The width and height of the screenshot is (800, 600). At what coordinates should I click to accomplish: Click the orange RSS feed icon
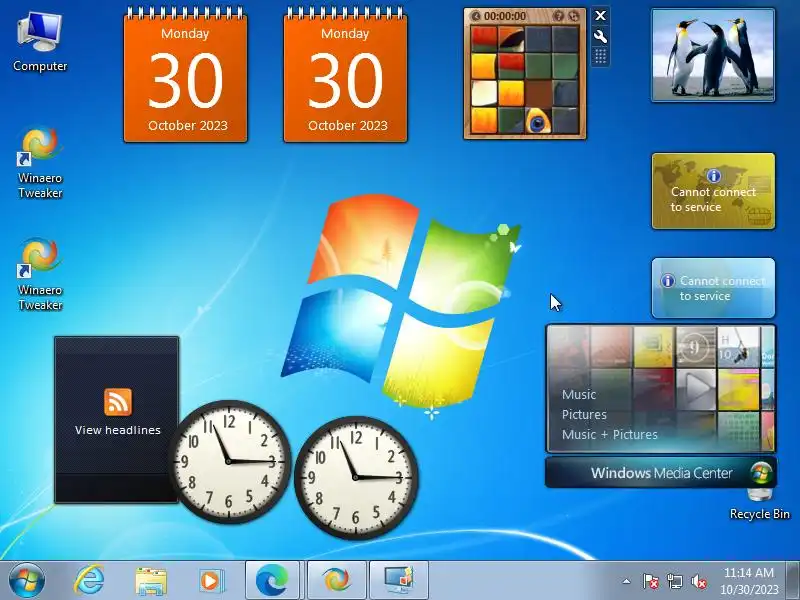pyautogui.click(x=118, y=402)
